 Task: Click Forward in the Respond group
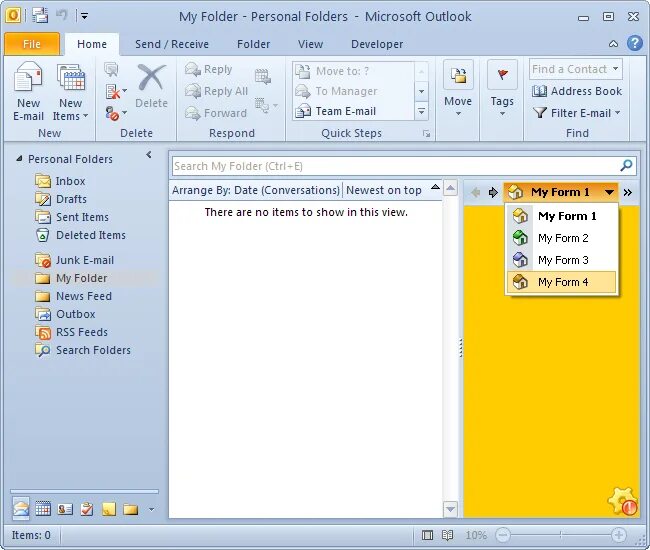pos(216,113)
